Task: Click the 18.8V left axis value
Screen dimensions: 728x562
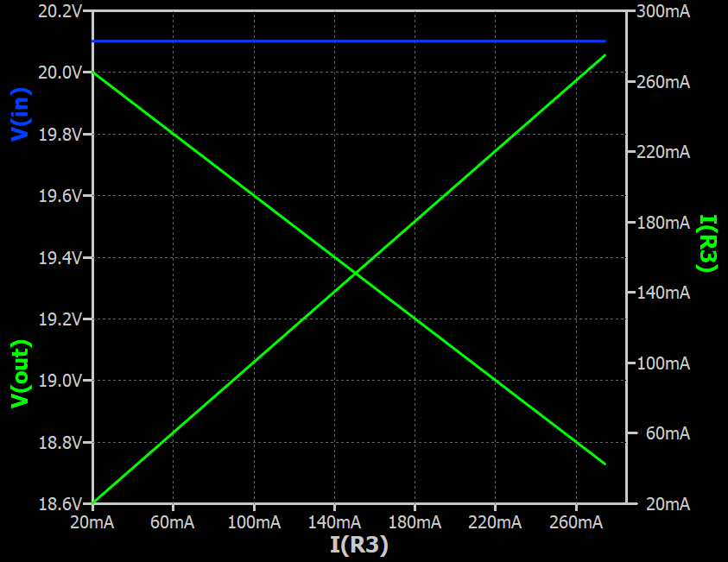Action: tap(60, 443)
